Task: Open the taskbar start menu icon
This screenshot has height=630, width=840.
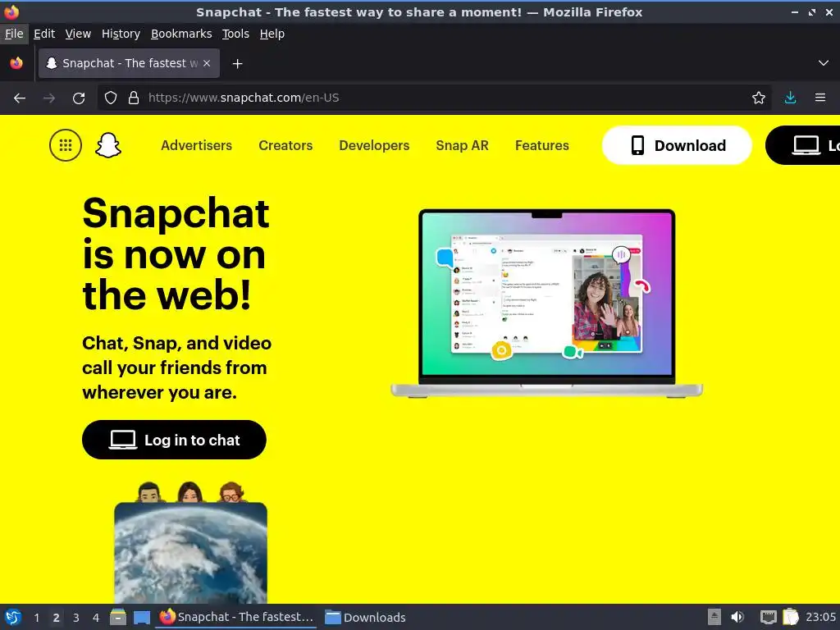Action: point(13,617)
